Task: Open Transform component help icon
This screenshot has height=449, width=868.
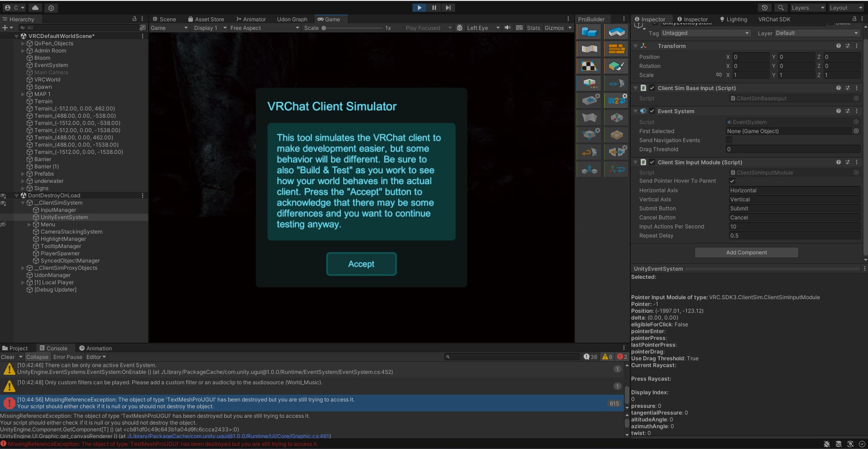Action: tap(839, 46)
